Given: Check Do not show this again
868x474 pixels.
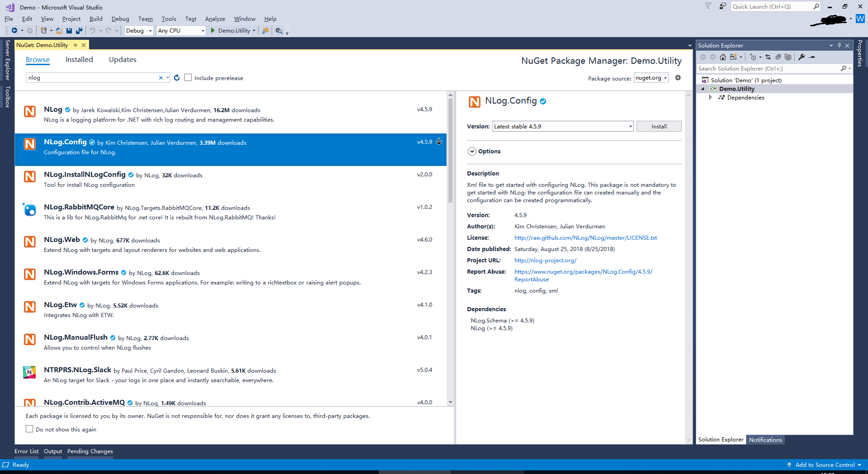Looking at the screenshot, I should [x=29, y=429].
